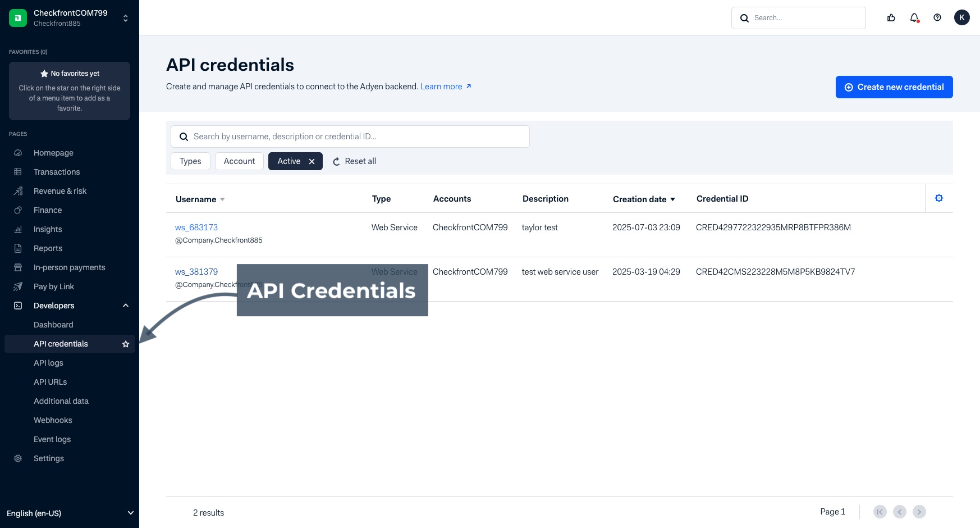Click credential ID CRED42CMS223228M5M8P5KB9824TV7
This screenshot has height=528, width=980.
[x=776, y=272]
